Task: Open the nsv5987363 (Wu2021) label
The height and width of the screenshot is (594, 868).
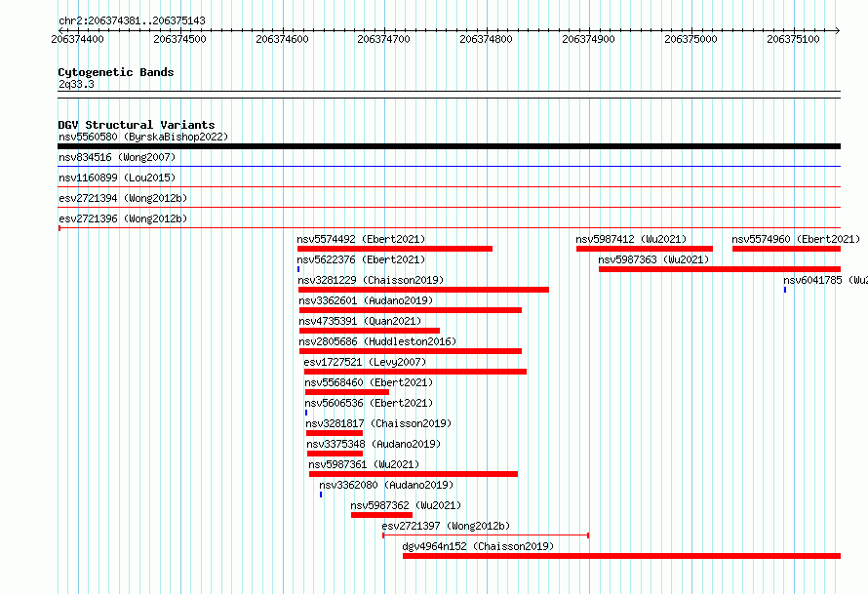Action: click(653, 259)
